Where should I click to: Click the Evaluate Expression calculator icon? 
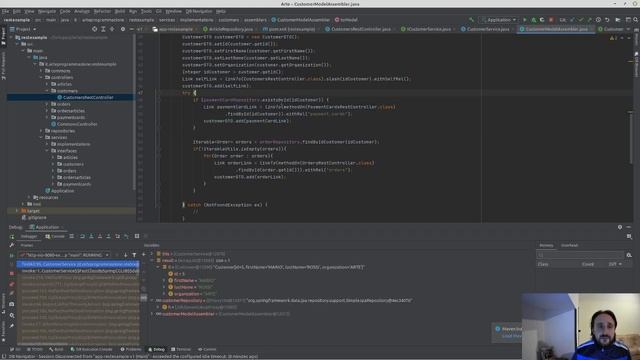(x=137, y=236)
